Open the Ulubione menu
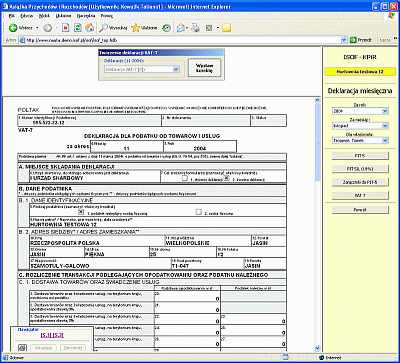This screenshot has width=400, height=363. click(x=63, y=16)
